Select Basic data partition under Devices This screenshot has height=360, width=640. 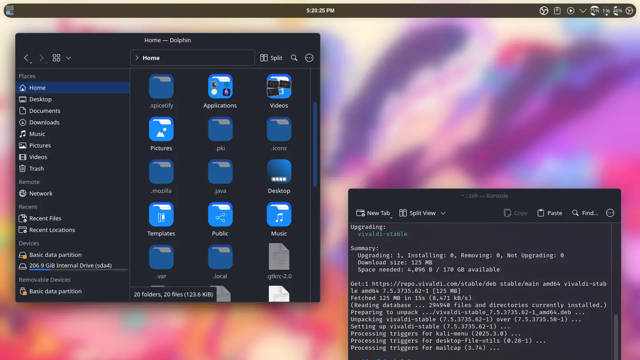(73, 255)
